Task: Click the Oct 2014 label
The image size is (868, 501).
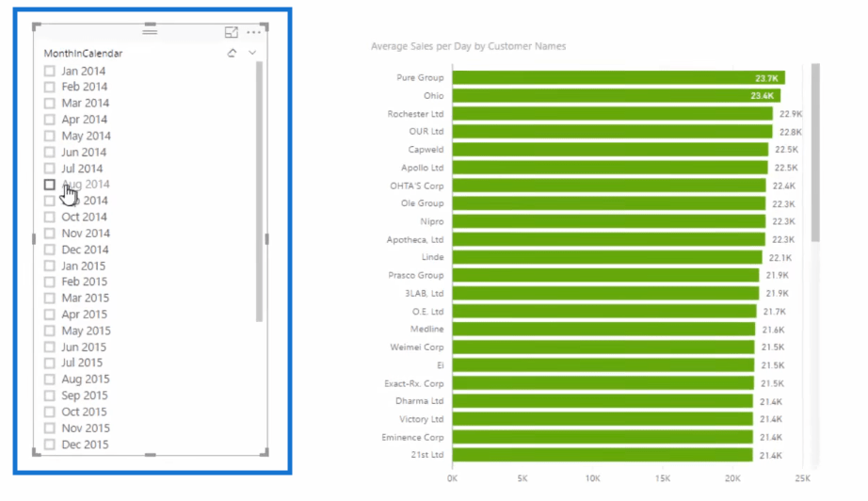Action: point(85,217)
